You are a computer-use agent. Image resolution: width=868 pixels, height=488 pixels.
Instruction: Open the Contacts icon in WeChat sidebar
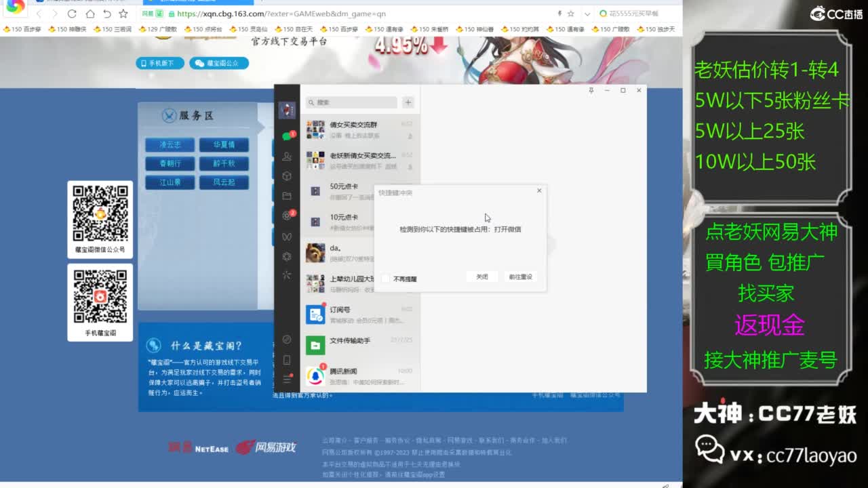[287, 155]
